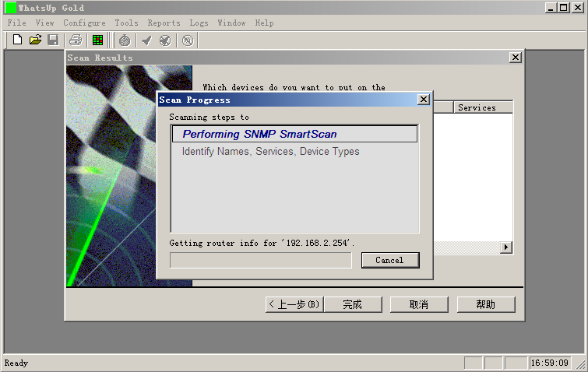Click the Print toolbar icon
Screen dimensions: 588x372
[76, 40]
